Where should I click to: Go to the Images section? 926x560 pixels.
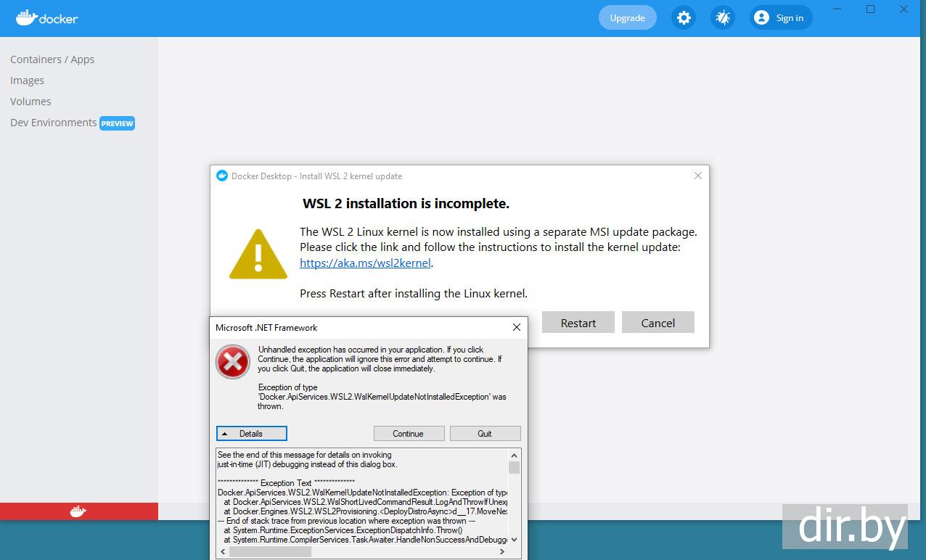[27, 81]
